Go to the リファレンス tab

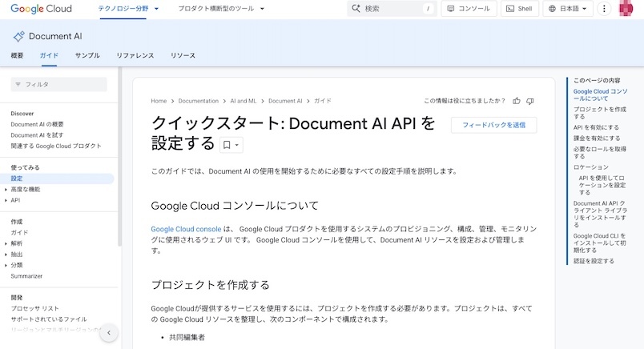click(135, 55)
